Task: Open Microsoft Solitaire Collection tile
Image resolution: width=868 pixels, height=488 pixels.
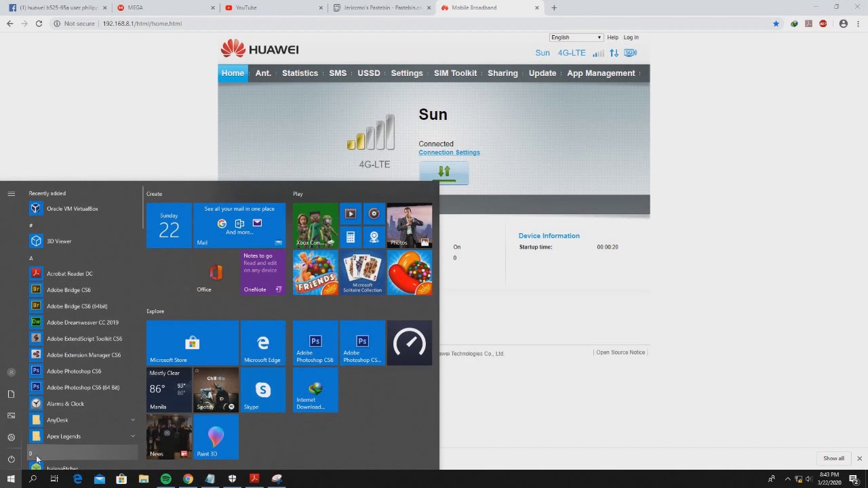Action: point(362,272)
